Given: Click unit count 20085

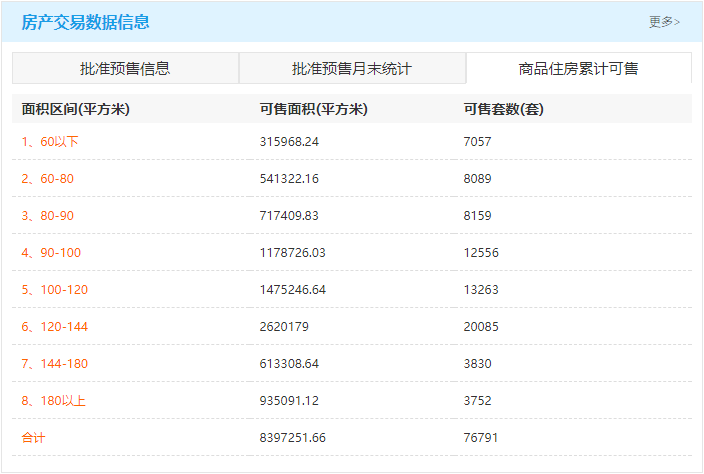Looking at the screenshot, I should 481,327.
